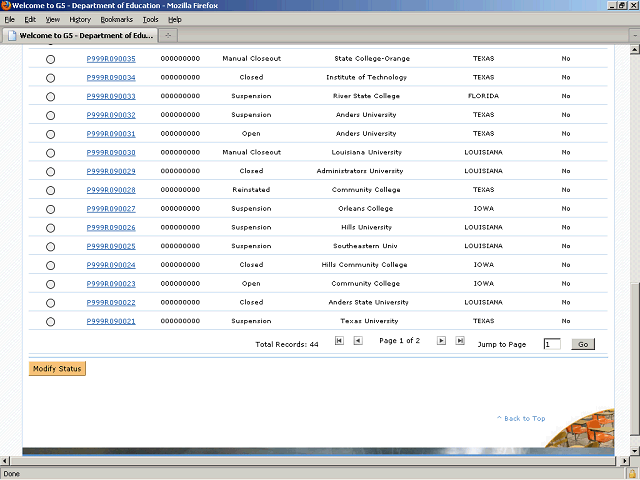Select the radio button for P999R090022
Viewport: 640px width, 480px height.
pyautogui.click(x=50, y=303)
